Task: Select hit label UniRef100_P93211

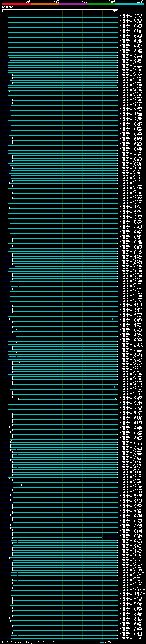Action: coord(131,113)
